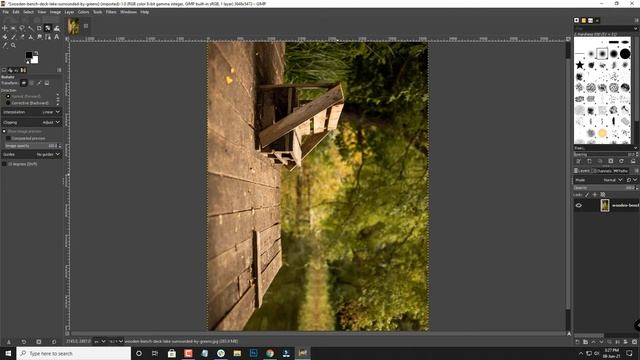
Task: Lock pixels of the layer
Action: tap(587, 195)
